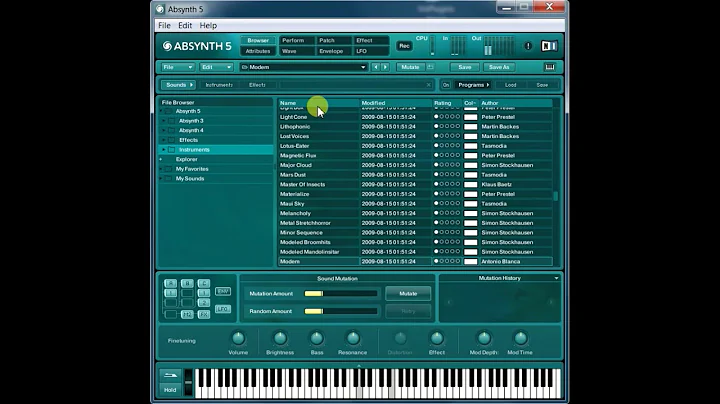
Task: Click the ENV module box
Action: [223, 292]
